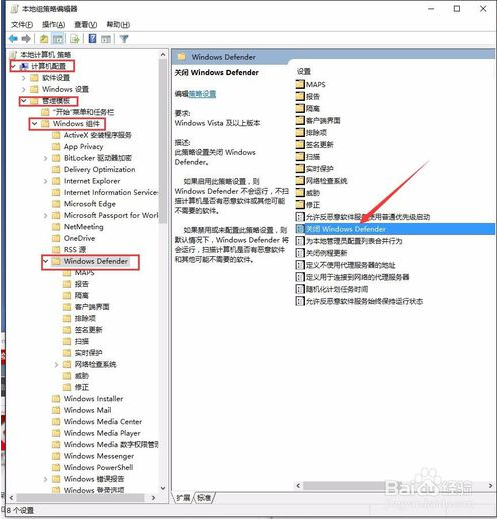Open the 客户端界面 folder in settings list
Viewport: 497px width, 519px height.
click(318, 120)
